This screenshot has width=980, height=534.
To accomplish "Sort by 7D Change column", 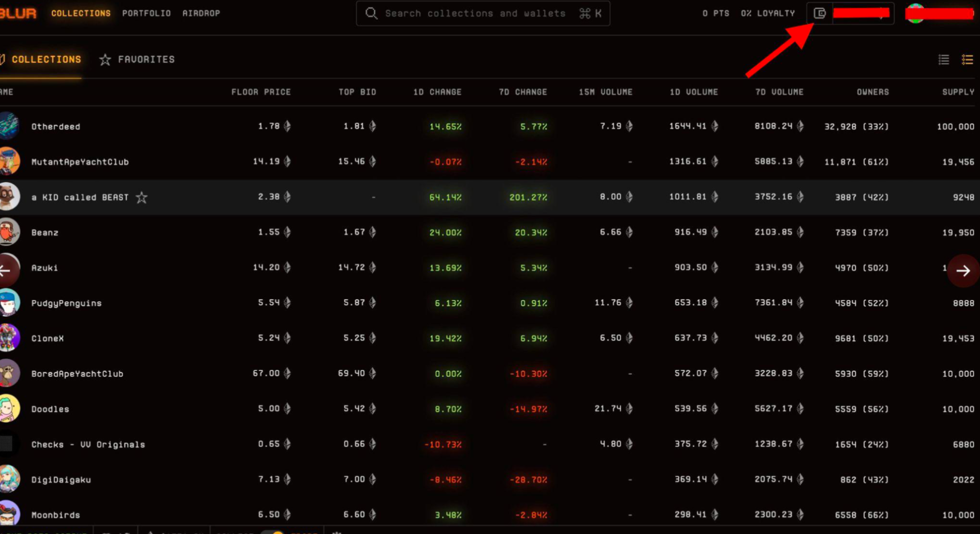I will tap(523, 92).
